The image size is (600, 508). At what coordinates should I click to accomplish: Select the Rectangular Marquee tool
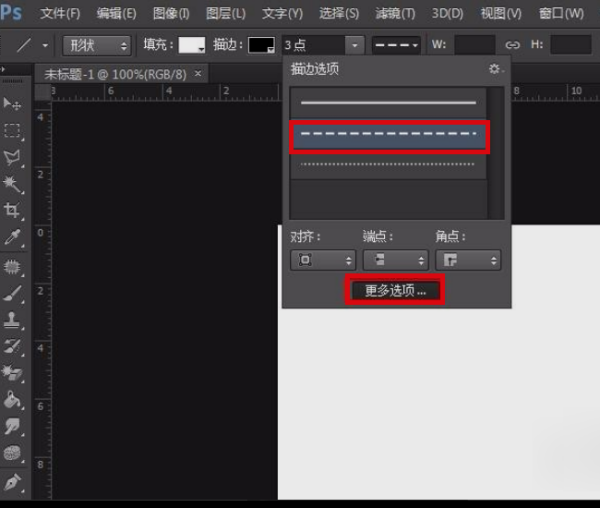12,130
